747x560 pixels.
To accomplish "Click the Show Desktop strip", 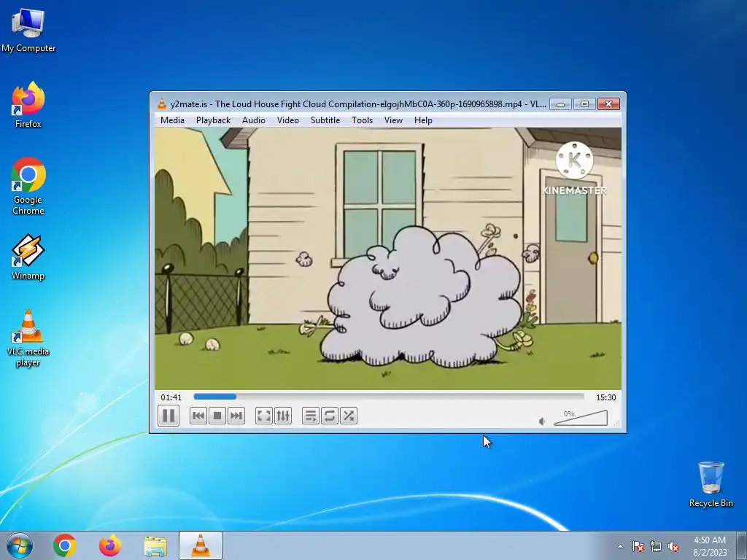I will [743, 545].
